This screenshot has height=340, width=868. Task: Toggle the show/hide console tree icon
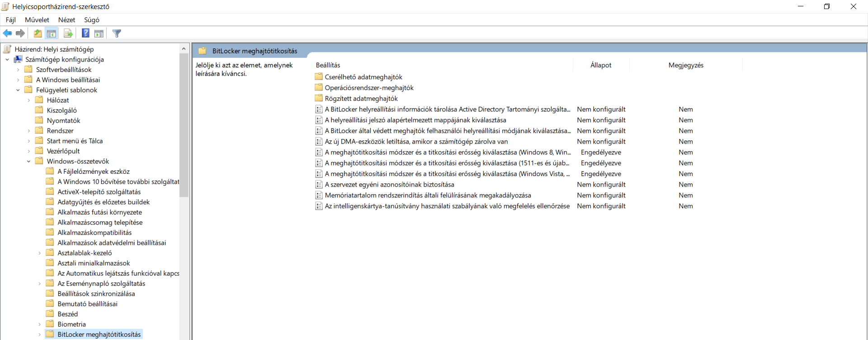(52, 33)
